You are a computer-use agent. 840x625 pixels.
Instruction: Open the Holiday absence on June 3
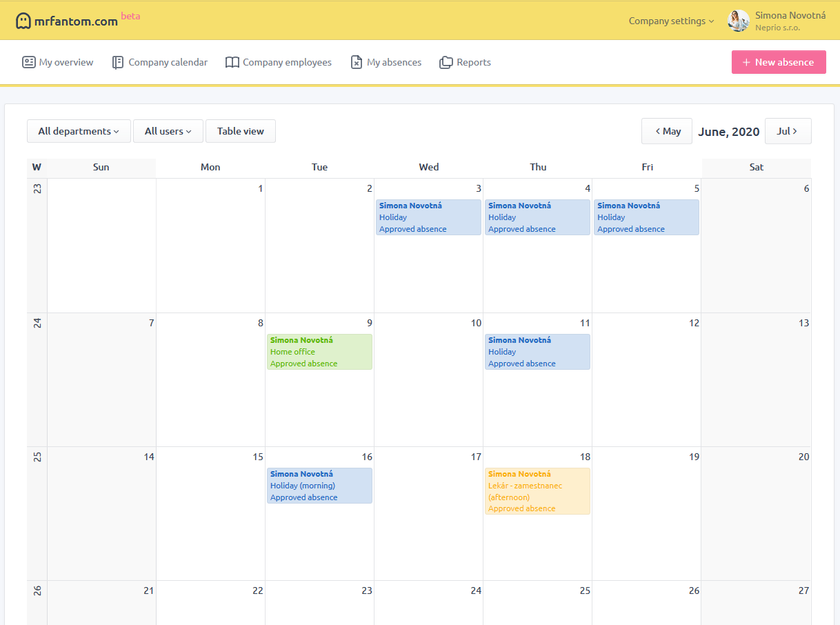click(x=428, y=217)
